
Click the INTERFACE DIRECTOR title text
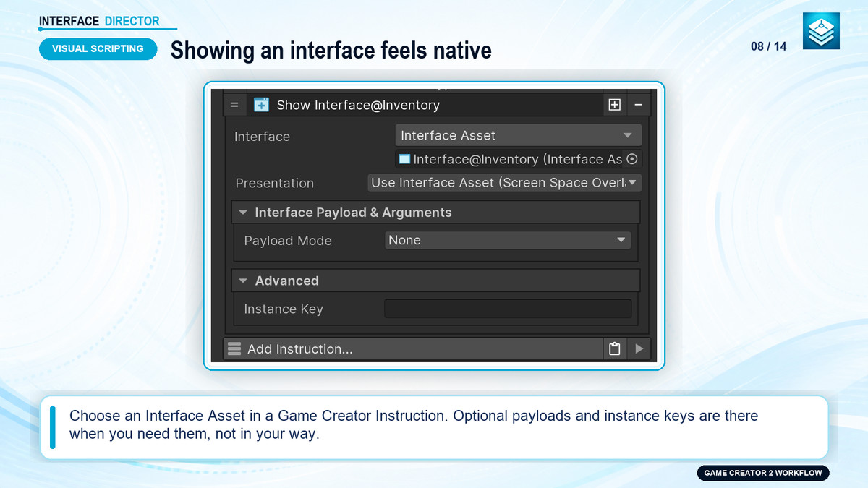99,21
